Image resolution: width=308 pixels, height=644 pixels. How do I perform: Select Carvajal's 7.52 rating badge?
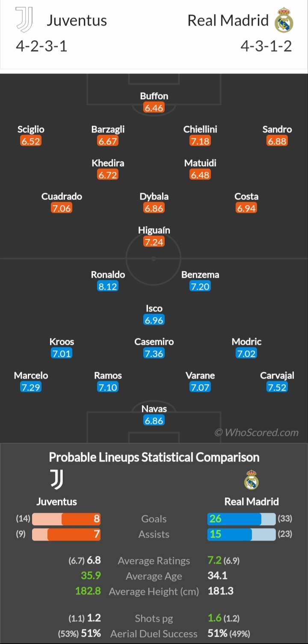(x=277, y=387)
